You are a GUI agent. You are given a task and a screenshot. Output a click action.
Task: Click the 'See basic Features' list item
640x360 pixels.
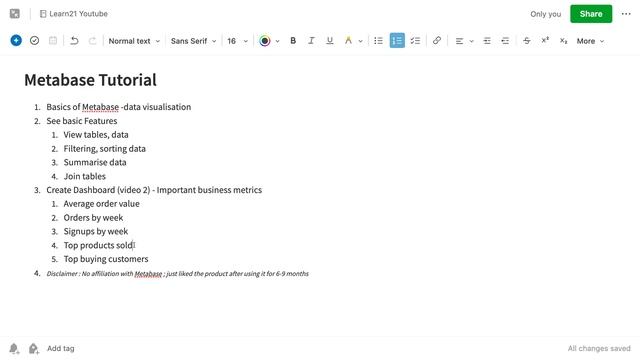[82, 121]
